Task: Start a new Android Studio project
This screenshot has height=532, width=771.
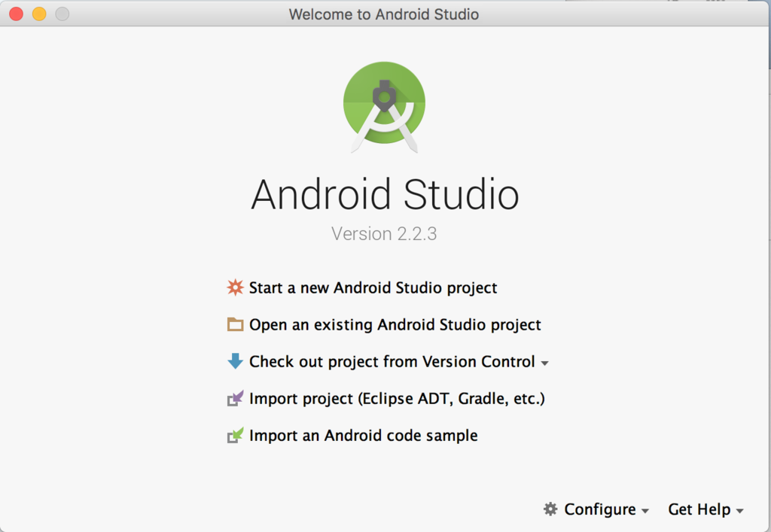Action: tap(373, 287)
